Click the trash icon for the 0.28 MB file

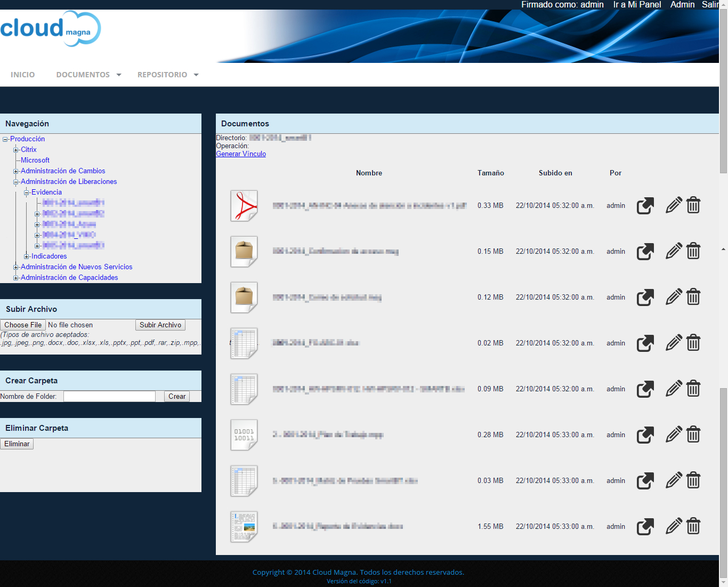(693, 435)
